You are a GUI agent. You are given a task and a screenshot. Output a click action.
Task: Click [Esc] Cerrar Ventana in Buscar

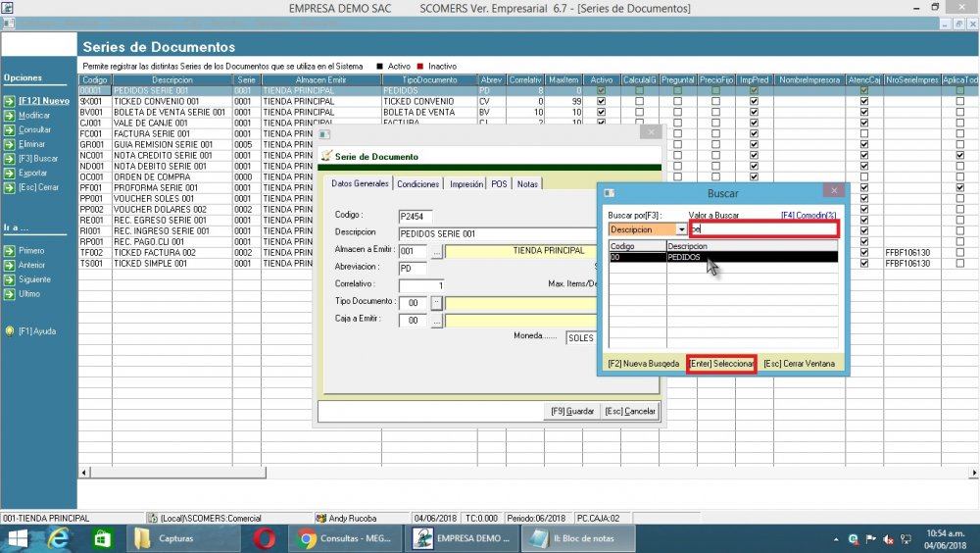point(799,364)
